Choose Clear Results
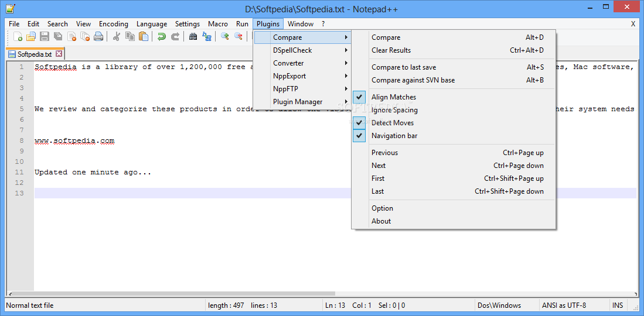Screen dimensions: 644x316 pos(454,50)
